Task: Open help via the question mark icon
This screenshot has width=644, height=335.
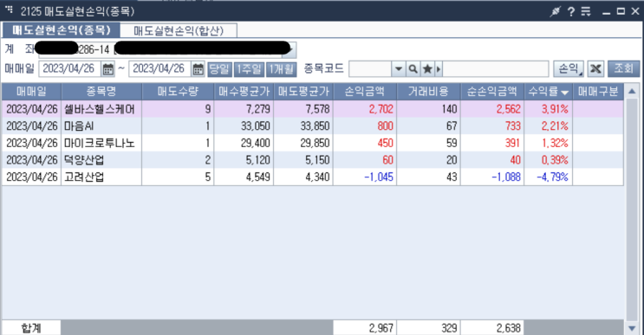Action: [571, 11]
